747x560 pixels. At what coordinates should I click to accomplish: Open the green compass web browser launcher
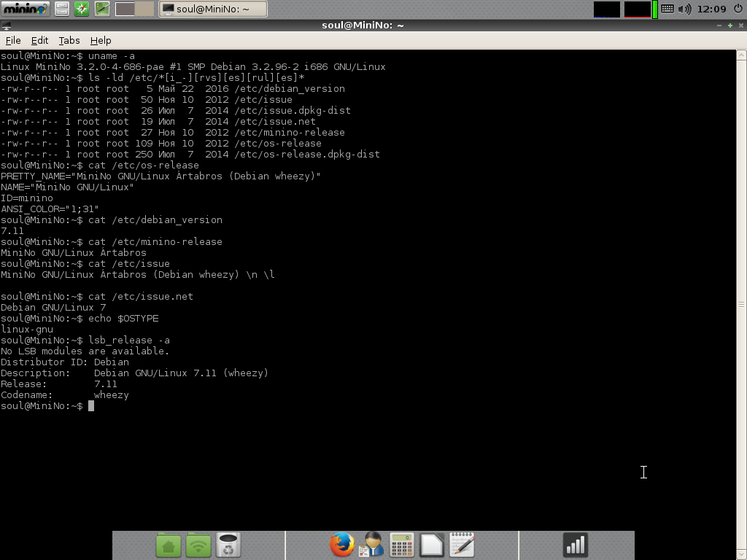click(x=82, y=9)
